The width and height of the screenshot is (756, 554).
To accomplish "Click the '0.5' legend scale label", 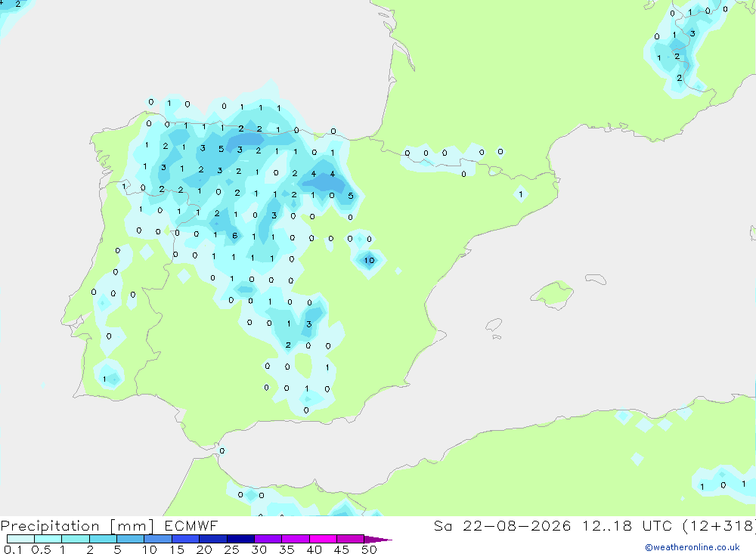I will (41, 549).
